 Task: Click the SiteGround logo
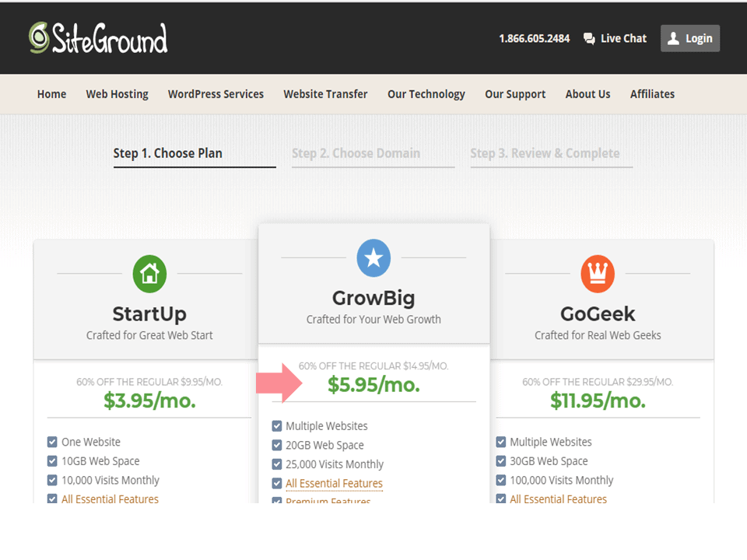click(98, 38)
